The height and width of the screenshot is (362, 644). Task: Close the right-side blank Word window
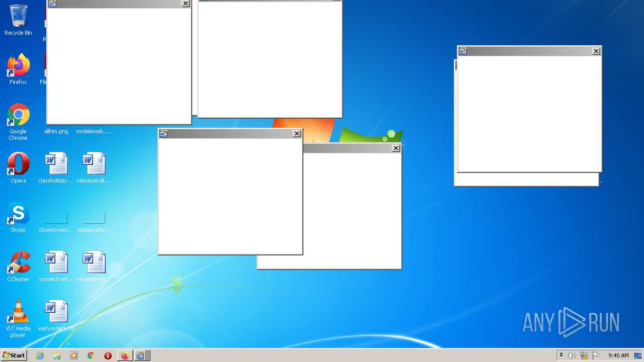[596, 51]
